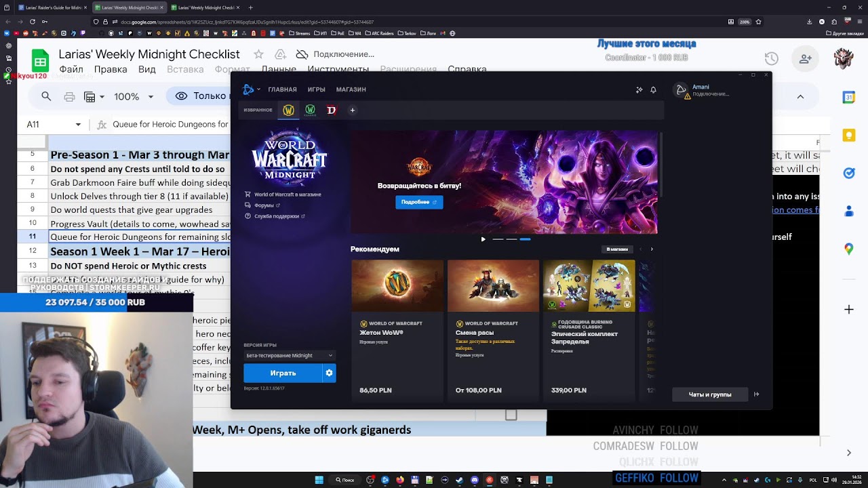Open game settings gear beside Играть

tap(329, 373)
